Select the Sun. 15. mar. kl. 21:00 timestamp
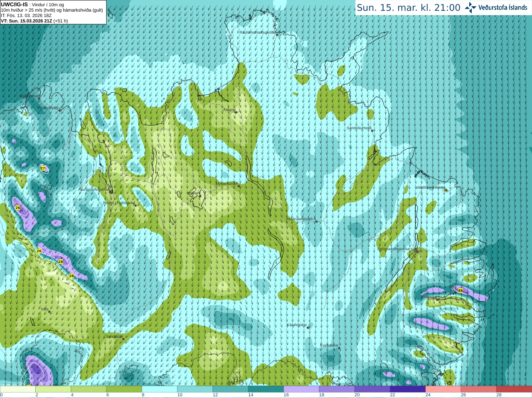 (x=409, y=7)
